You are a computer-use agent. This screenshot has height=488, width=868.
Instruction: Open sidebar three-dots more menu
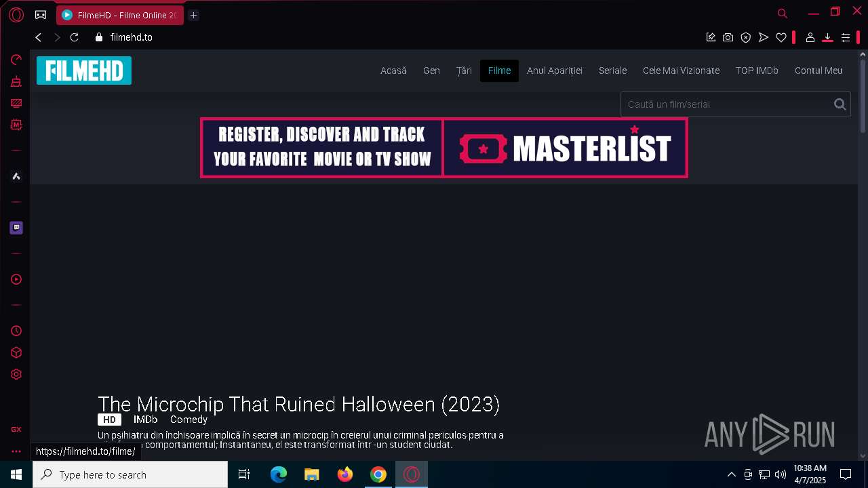coord(16,451)
